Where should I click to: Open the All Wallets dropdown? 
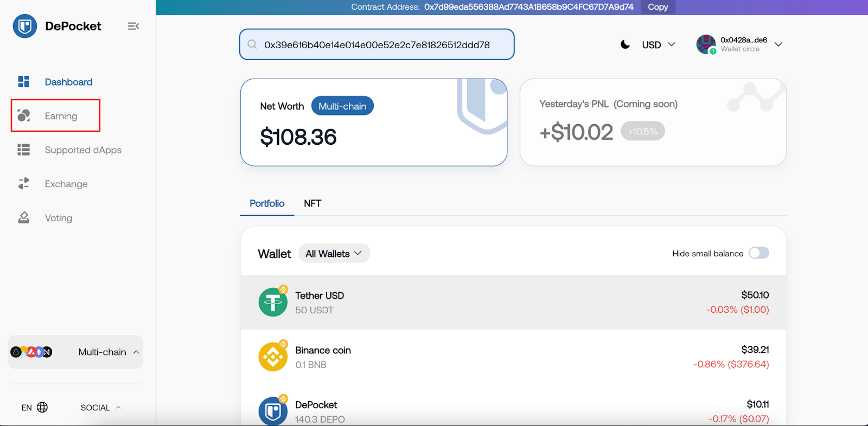334,254
